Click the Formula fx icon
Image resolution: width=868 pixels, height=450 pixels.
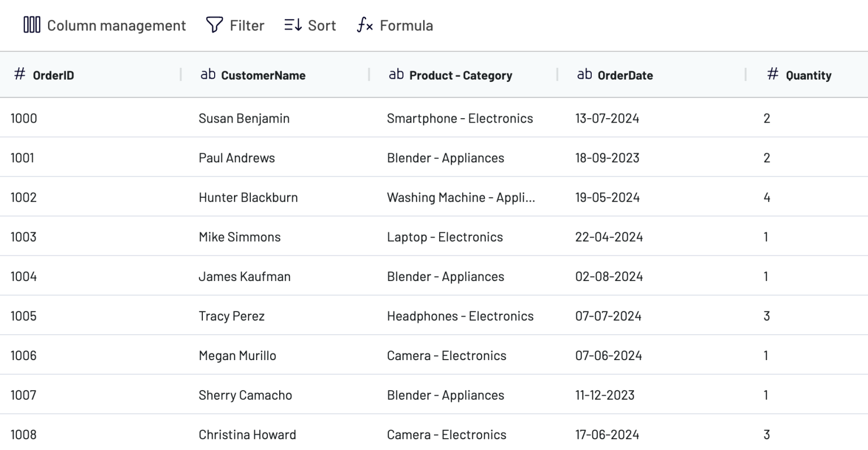[x=364, y=25]
